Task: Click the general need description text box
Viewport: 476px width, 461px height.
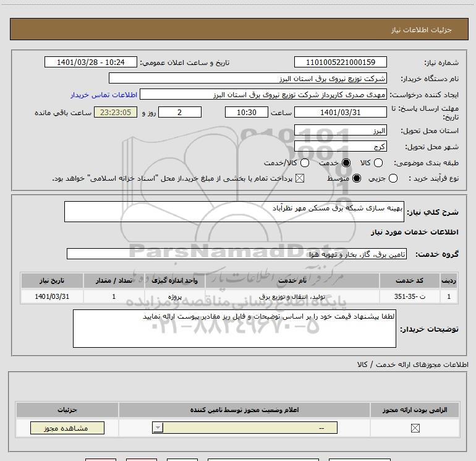Action: pyautogui.click(x=234, y=212)
